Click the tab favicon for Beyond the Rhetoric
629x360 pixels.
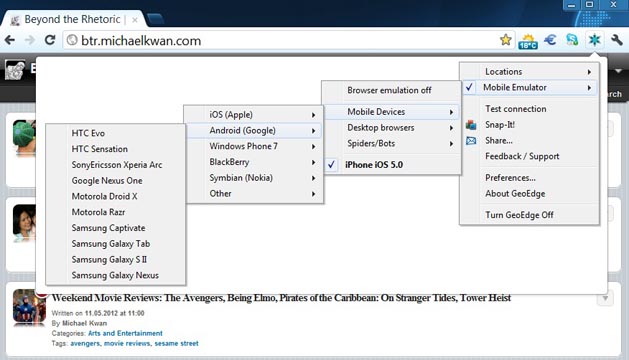(15, 20)
